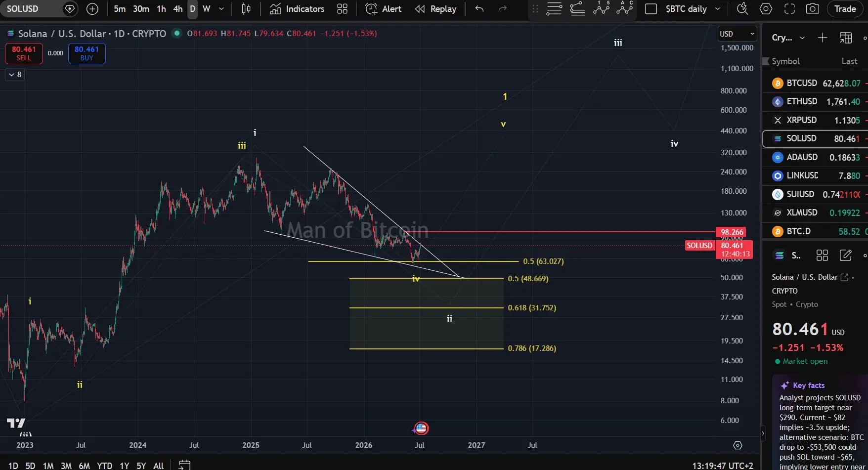Open the chart layout selection square icon

coord(651,9)
